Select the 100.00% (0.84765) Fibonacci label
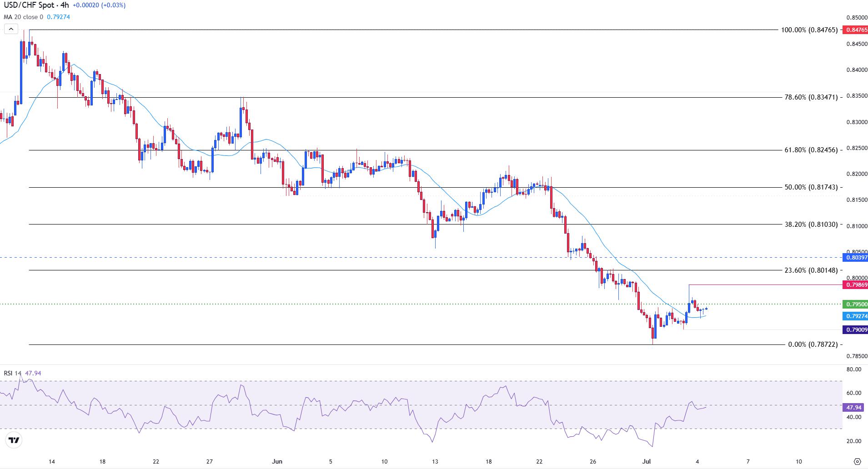The height and width of the screenshot is (469, 868). pos(809,30)
